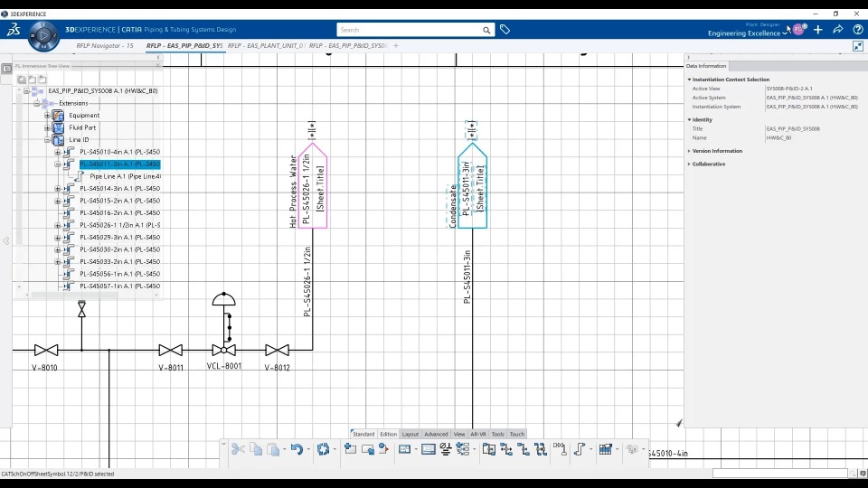Click the tag icon beside search

click(505, 29)
